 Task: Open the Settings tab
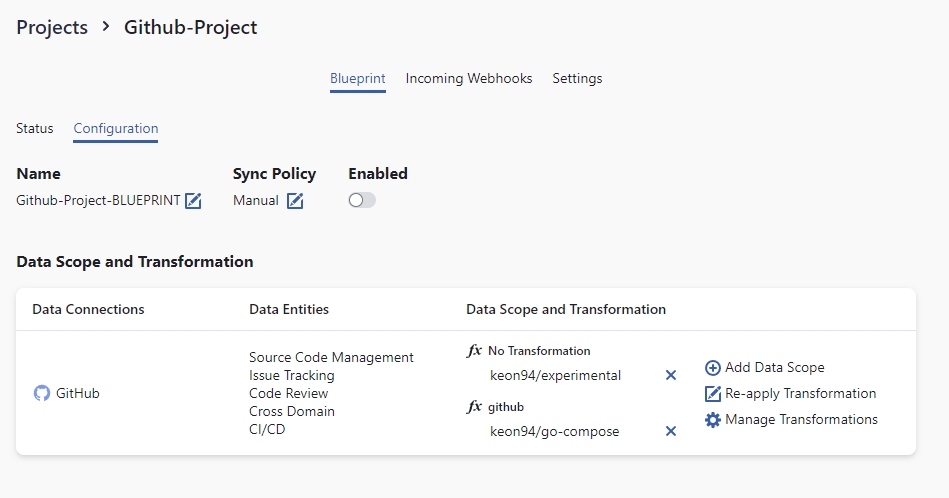577,78
